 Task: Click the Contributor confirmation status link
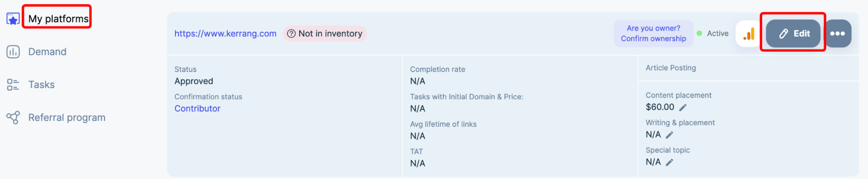pyautogui.click(x=198, y=109)
